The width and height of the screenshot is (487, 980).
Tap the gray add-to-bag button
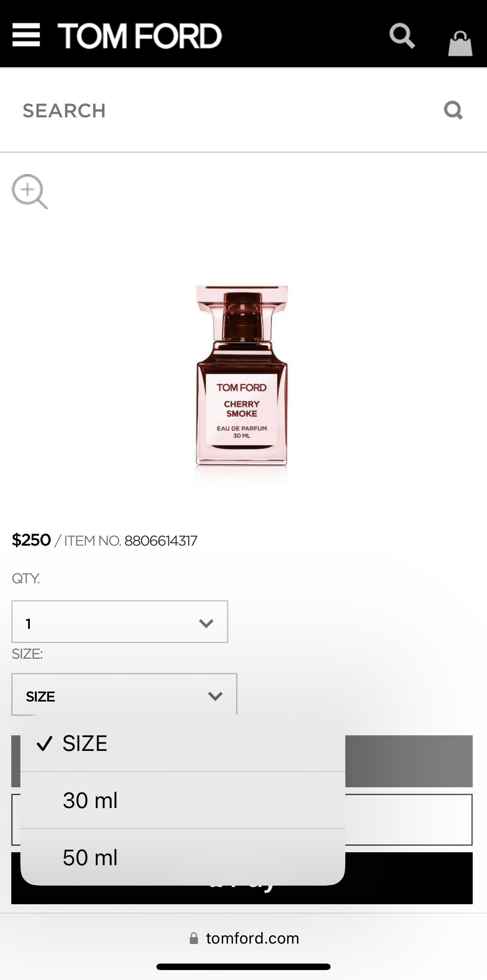pos(409,761)
